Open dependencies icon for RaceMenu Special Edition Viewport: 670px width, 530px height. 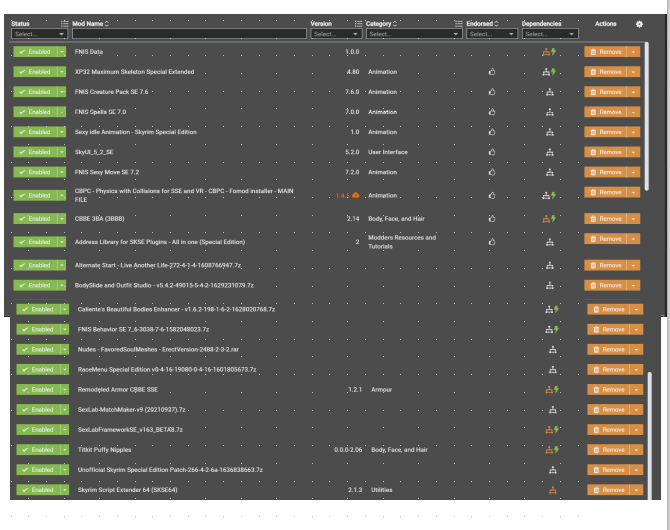tap(552, 370)
